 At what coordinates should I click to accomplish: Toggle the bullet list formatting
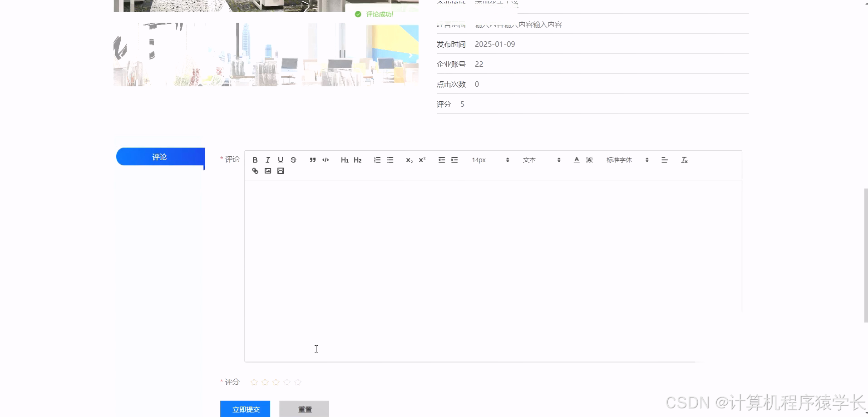tap(390, 160)
